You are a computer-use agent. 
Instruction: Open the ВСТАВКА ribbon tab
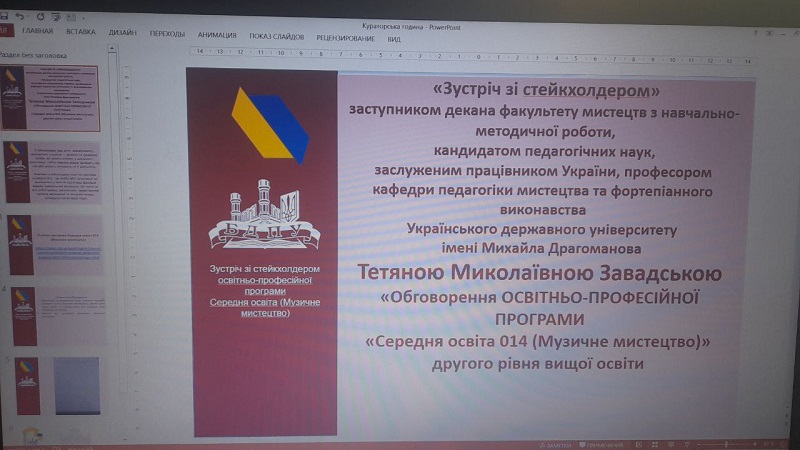(81, 32)
